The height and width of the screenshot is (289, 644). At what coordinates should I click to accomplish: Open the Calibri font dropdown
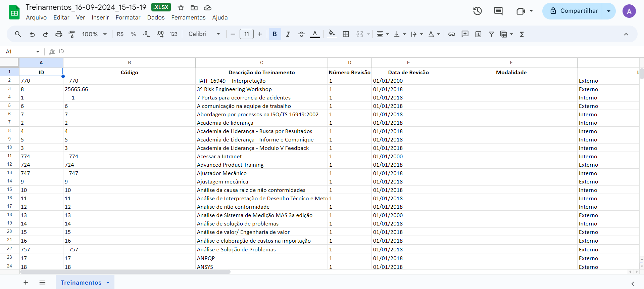point(204,34)
